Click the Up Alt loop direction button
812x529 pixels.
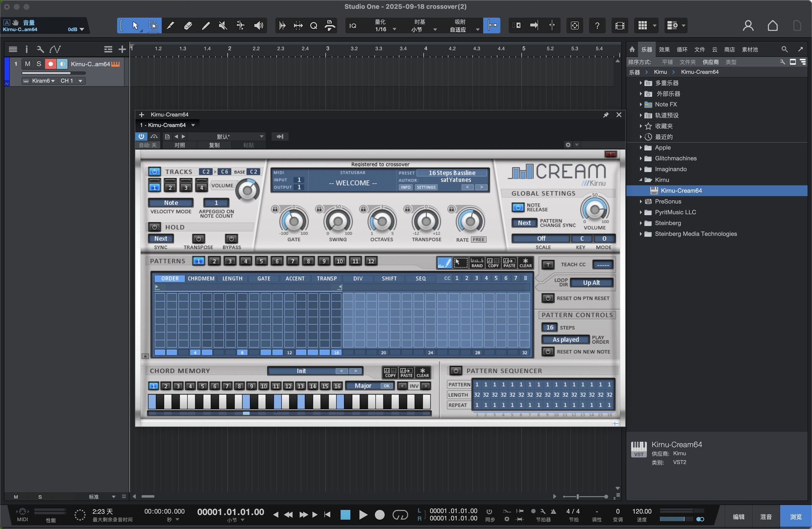[x=591, y=283]
